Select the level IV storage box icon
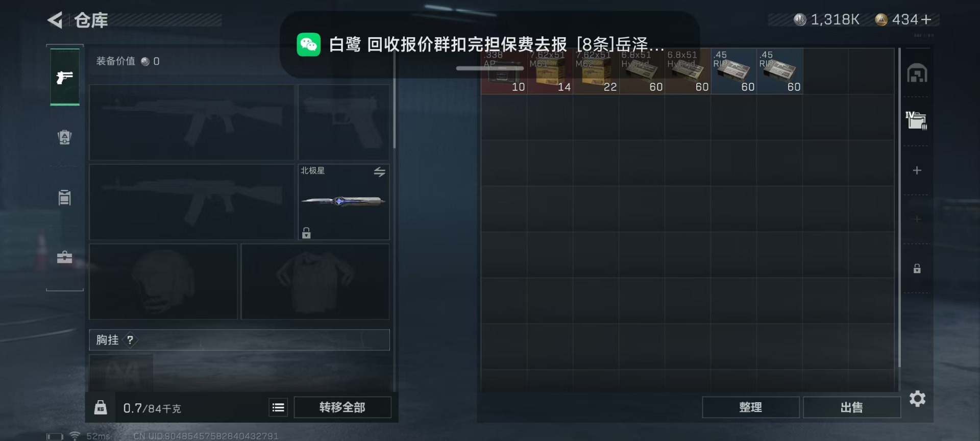This screenshot has height=441, width=980. point(917,120)
